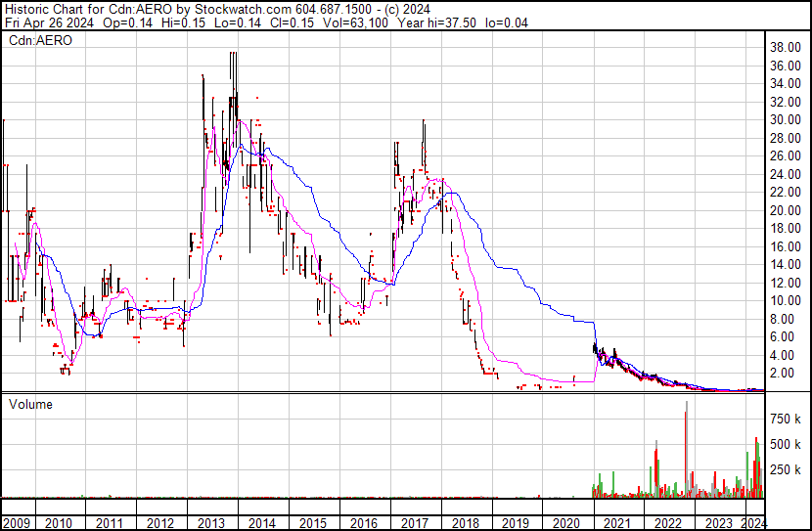
Task: Select the 2019 year label
Action: point(516,523)
